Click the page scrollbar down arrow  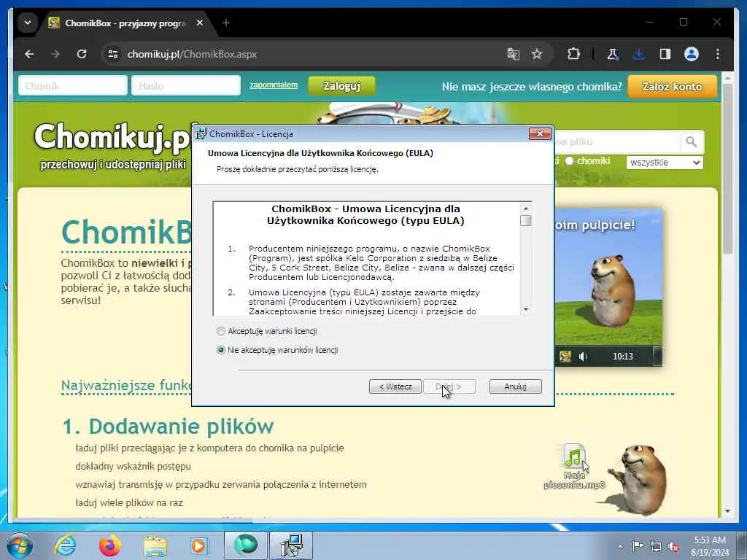tap(727, 511)
